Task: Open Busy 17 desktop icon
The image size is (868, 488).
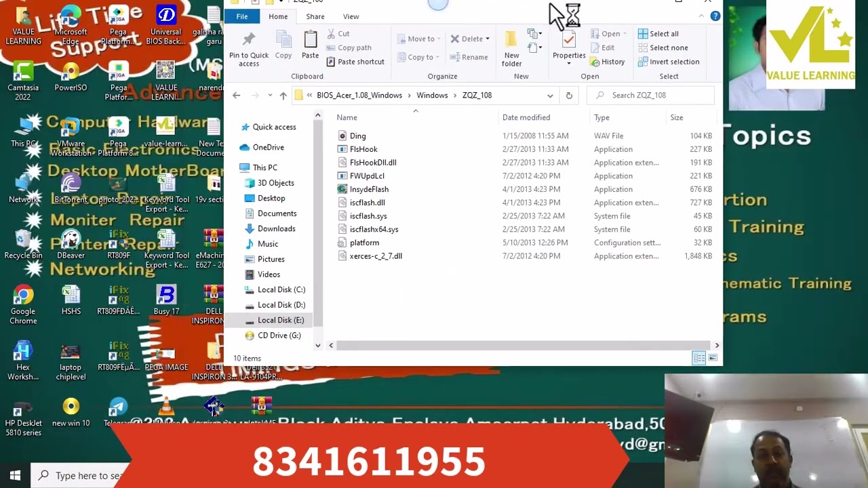Action: pos(166,300)
